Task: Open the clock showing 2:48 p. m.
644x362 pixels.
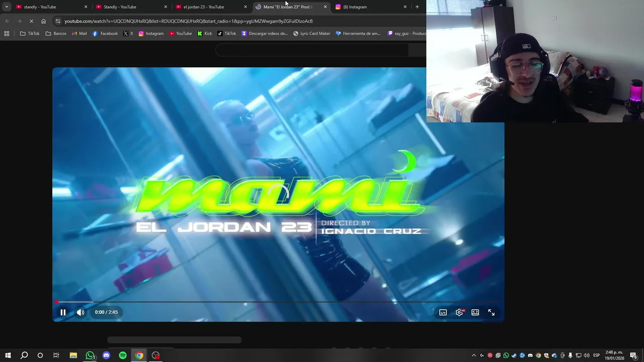Action: click(x=615, y=355)
